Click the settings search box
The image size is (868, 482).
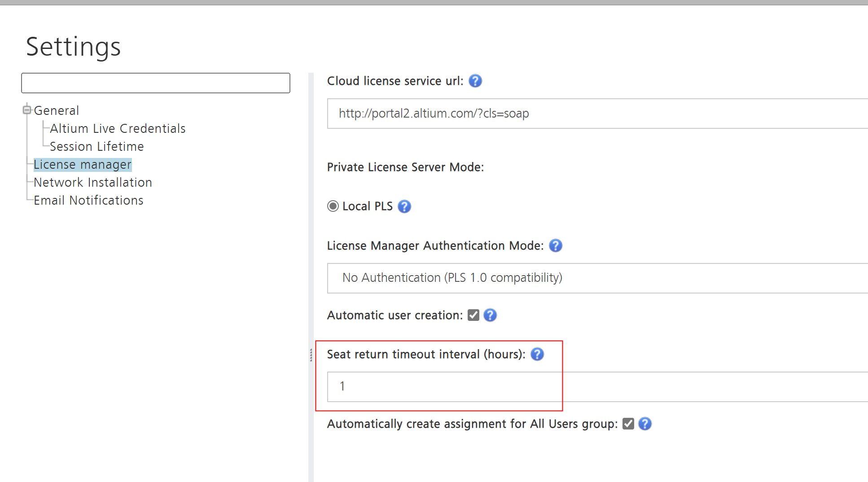click(x=155, y=83)
